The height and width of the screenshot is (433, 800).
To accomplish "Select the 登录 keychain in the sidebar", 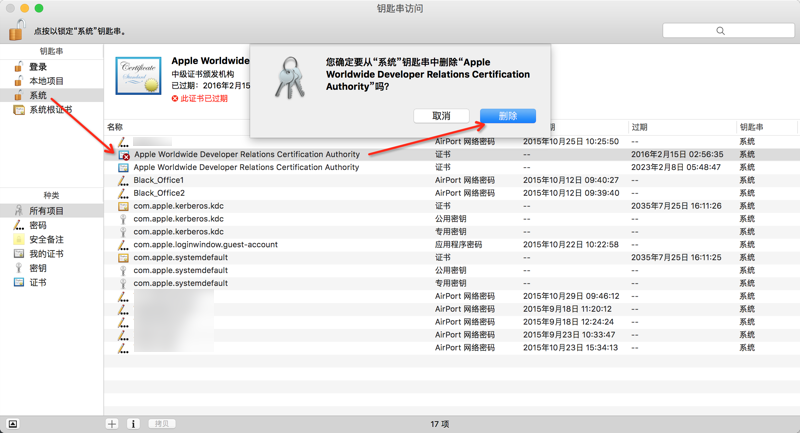I will pos(38,67).
